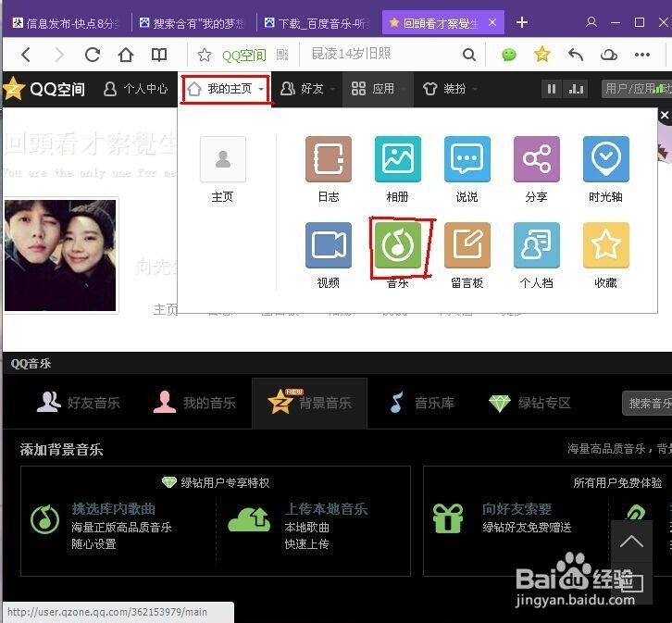Open the yellow favorites star toolbar icon

click(x=541, y=55)
